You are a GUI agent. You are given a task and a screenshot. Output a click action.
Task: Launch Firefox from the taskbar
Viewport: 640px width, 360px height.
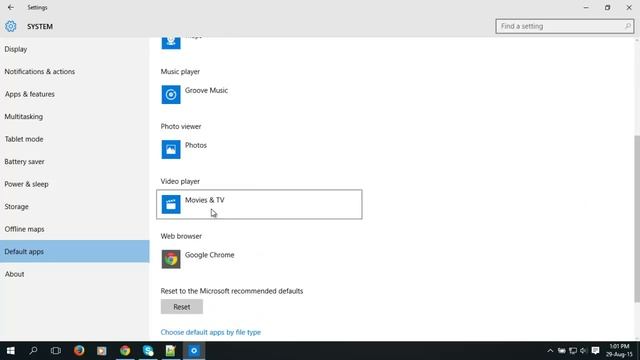tap(79, 351)
